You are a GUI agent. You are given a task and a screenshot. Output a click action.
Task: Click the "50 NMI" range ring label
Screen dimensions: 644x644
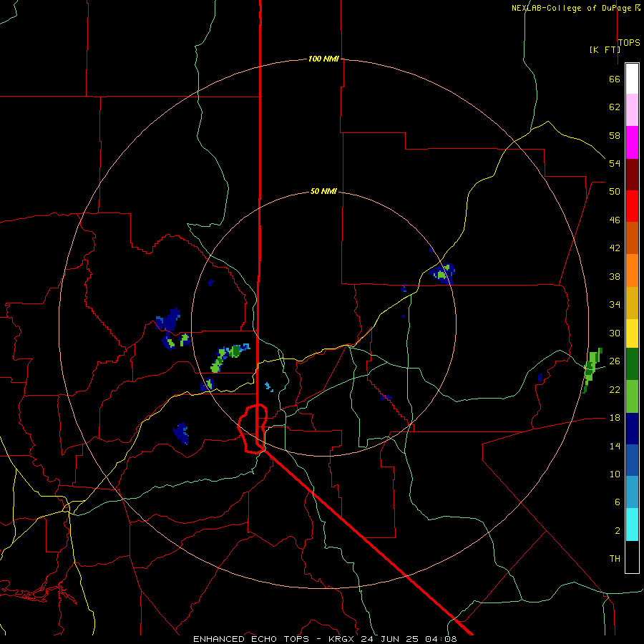click(323, 191)
